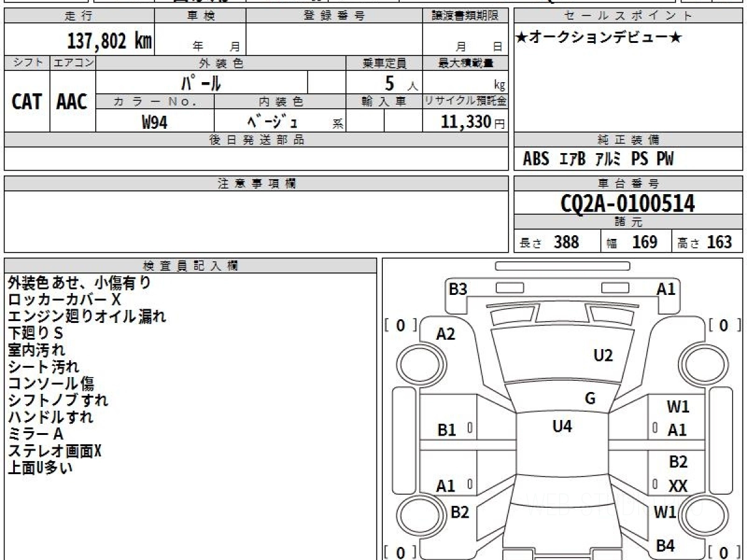Click the ステレオ画面X note
Screen dimensions: 747x560
[x=54, y=450]
